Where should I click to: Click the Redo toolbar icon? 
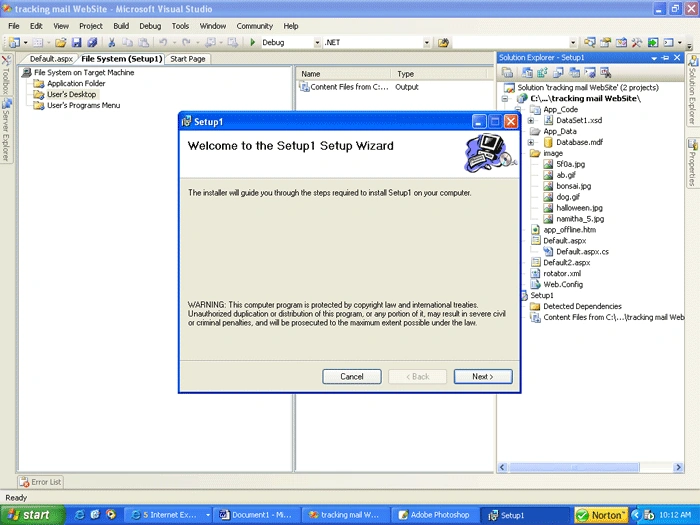click(x=186, y=42)
